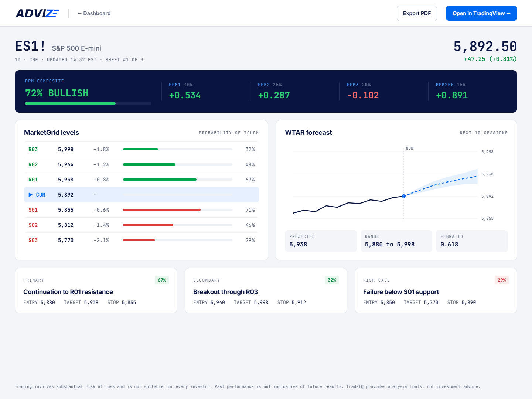Click the Export PDF button
The width and height of the screenshot is (532, 399).
417,13
